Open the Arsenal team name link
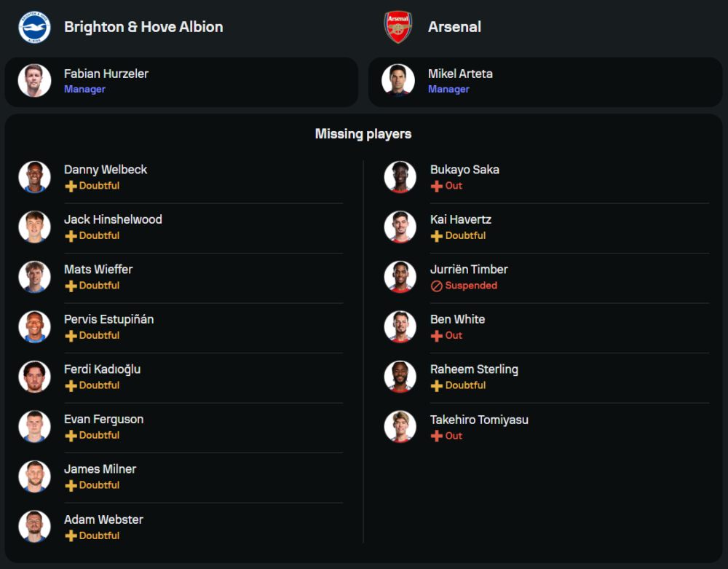The image size is (728, 569). click(x=454, y=27)
